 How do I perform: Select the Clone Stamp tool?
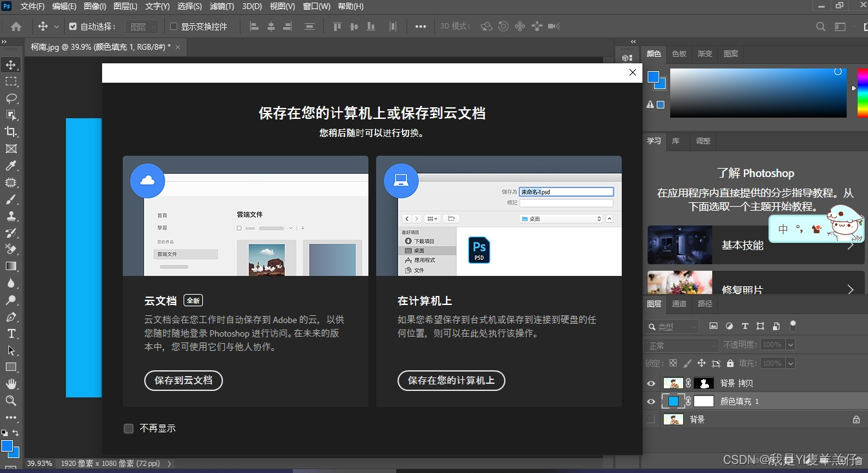(x=11, y=216)
